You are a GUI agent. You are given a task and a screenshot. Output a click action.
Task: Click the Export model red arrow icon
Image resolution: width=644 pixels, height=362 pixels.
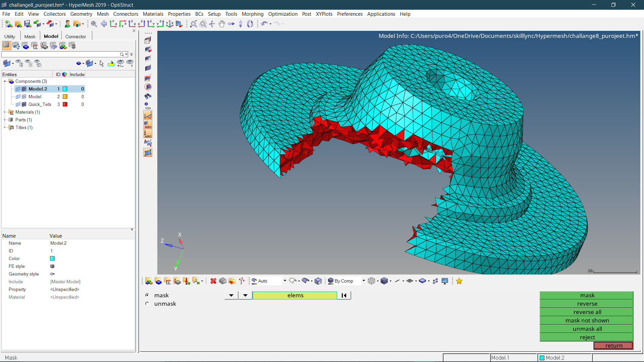coord(50,23)
